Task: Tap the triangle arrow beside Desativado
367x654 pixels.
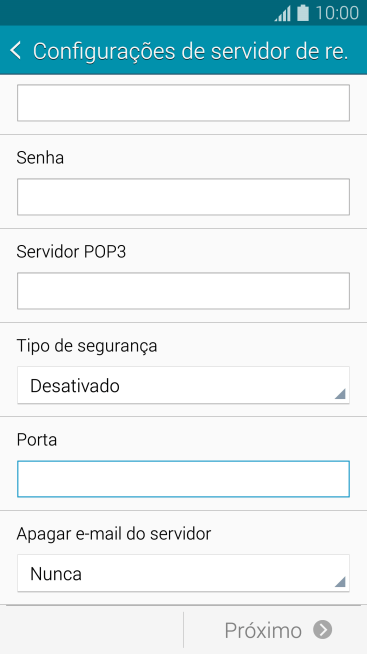Action: 340,394
